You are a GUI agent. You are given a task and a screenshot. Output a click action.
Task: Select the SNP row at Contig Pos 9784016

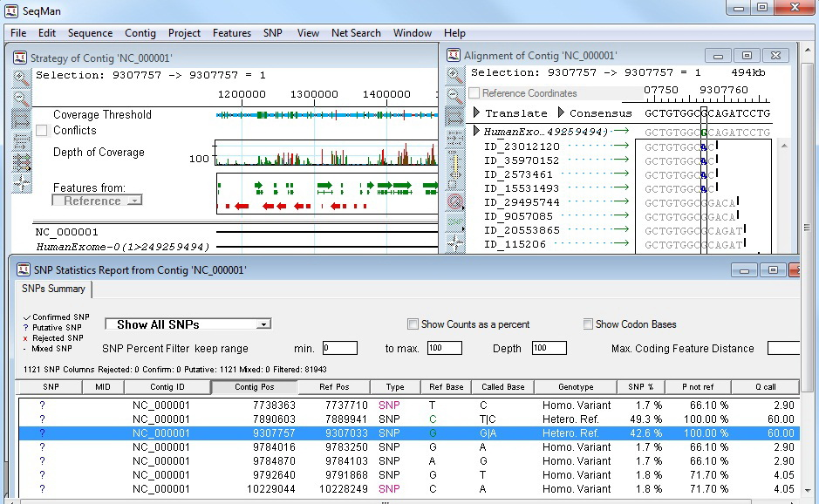click(x=409, y=447)
